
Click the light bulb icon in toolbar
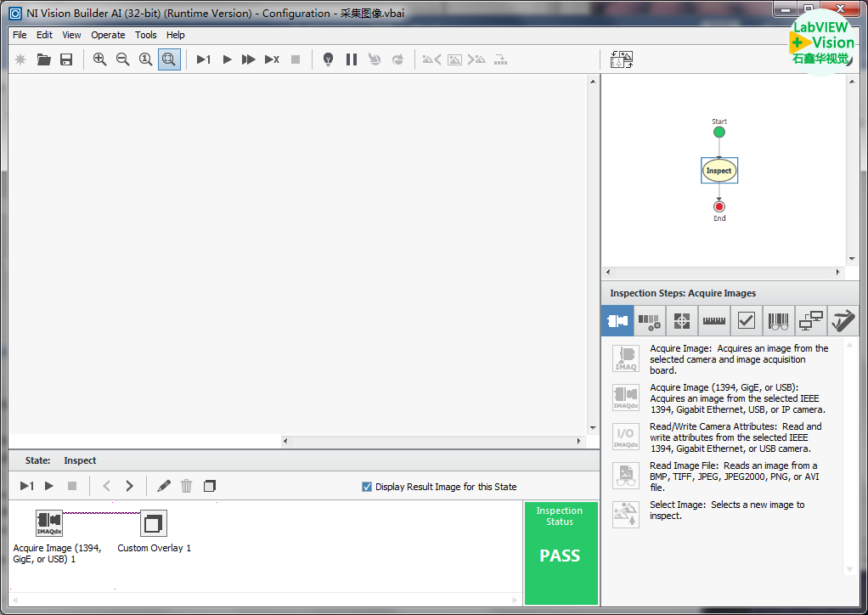(x=328, y=59)
